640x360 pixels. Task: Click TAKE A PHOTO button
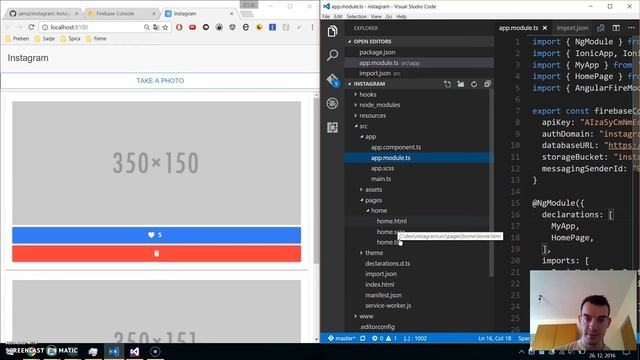[160, 81]
